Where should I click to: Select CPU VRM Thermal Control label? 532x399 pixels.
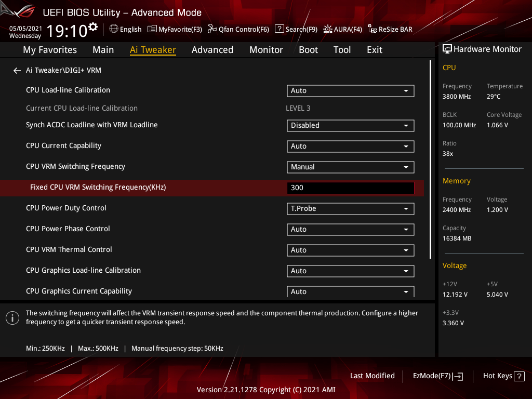pos(69,249)
